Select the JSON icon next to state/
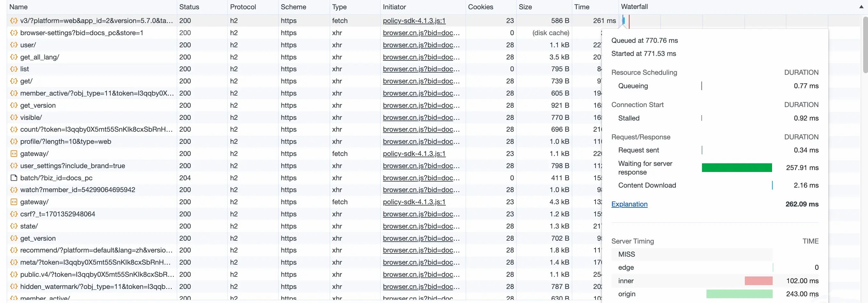This screenshot has width=868, height=303. point(13,226)
